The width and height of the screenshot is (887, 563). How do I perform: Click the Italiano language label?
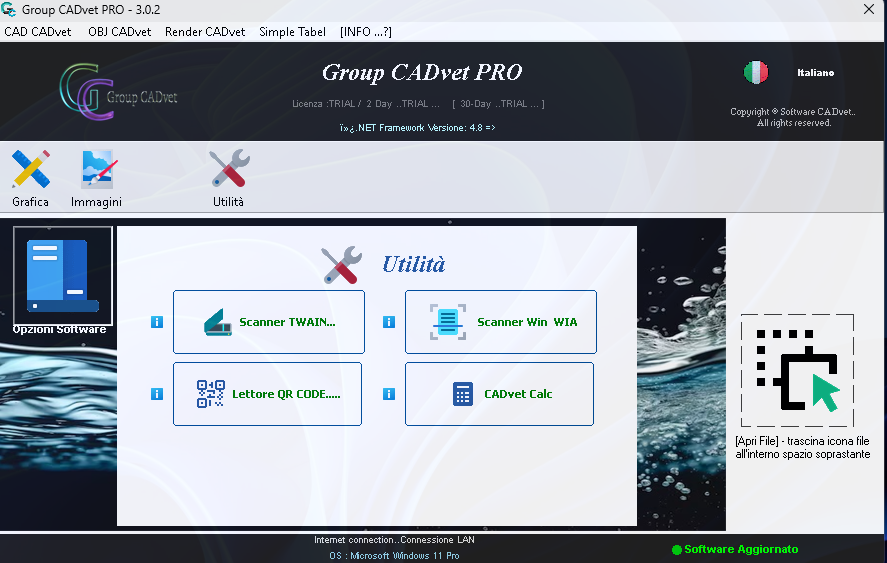[815, 72]
